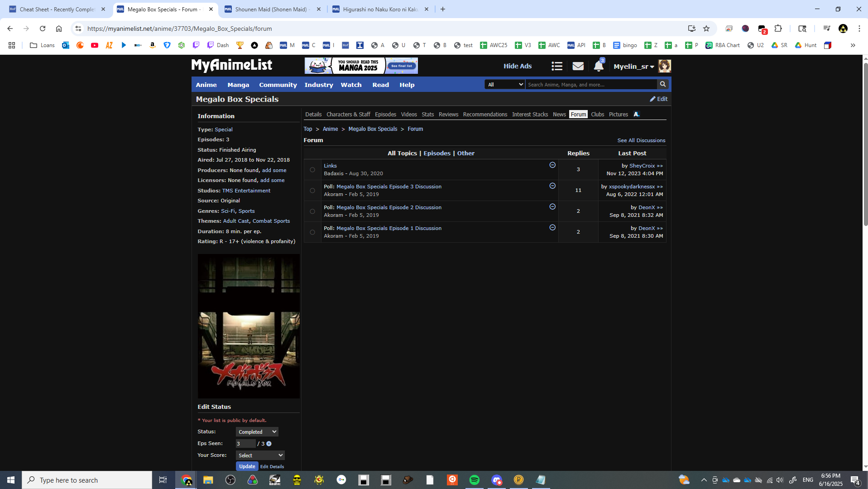Screen dimensions: 868x489
Task: Open the messages envelope icon
Action: tap(578, 67)
